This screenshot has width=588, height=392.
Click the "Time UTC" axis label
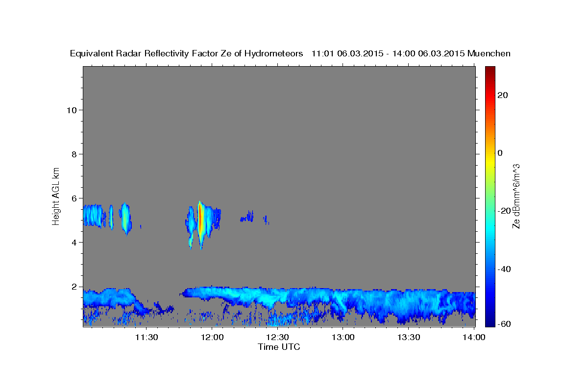coord(279,347)
